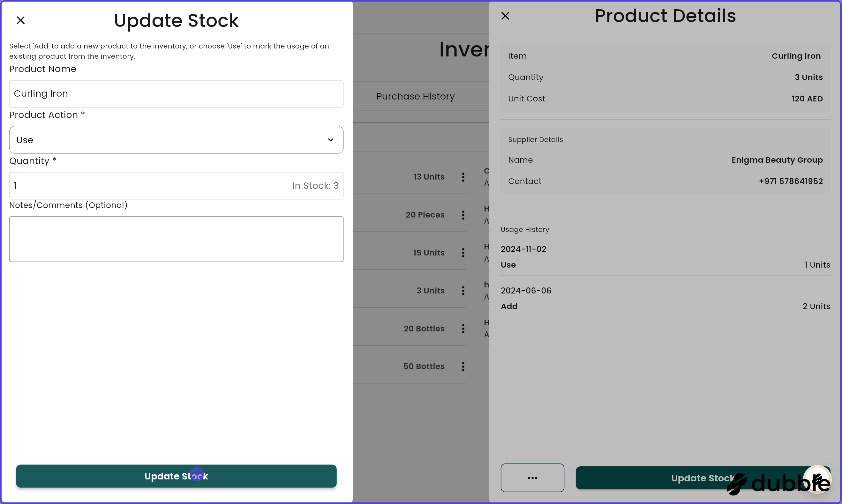Screen dimensions: 842x504
Task: Open options menu for the 20 Bottles item
Action: (463, 329)
